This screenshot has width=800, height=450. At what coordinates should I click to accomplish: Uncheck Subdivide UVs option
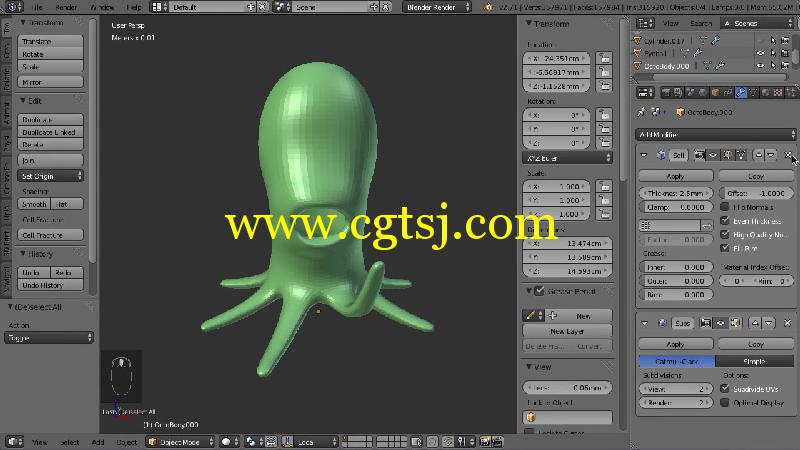point(724,389)
